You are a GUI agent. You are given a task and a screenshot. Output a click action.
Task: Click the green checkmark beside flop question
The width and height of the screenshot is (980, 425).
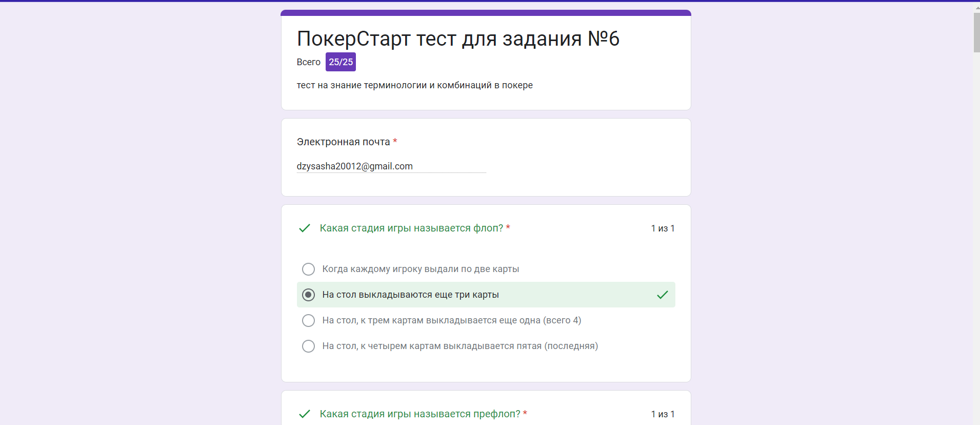pyautogui.click(x=305, y=228)
